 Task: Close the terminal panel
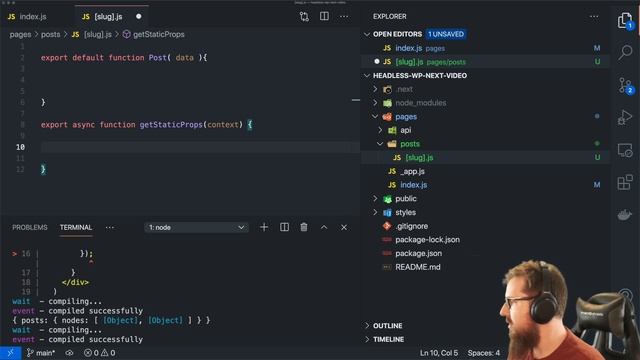(344, 227)
